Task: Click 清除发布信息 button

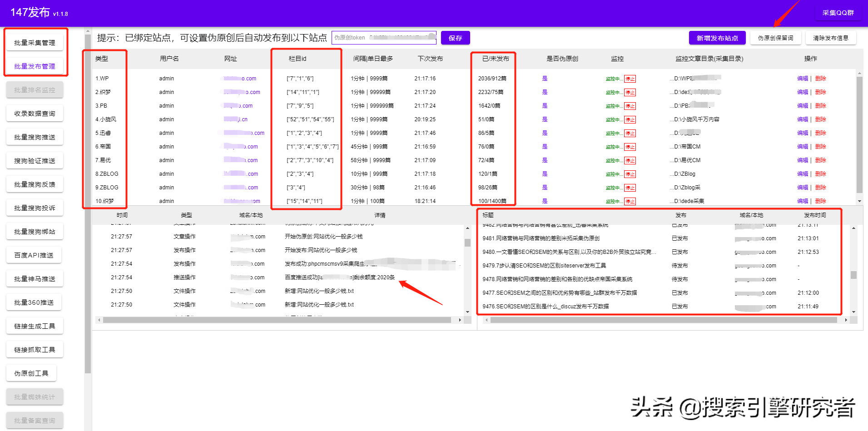Action: tap(830, 38)
